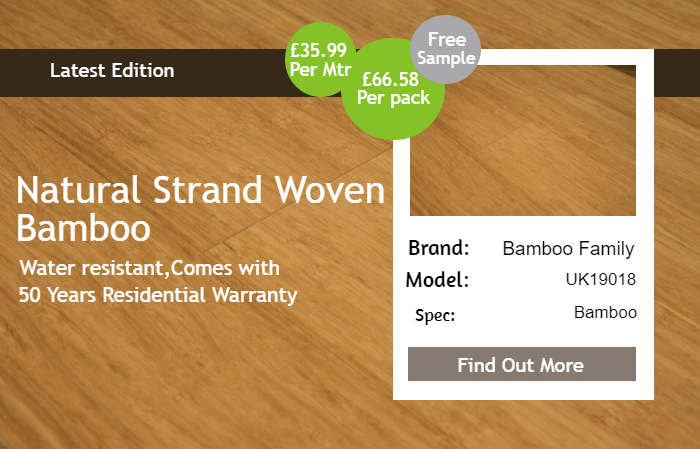Click the 50 Years Residential Warranty line
Screen dimensions: 700x449
pos(158,295)
